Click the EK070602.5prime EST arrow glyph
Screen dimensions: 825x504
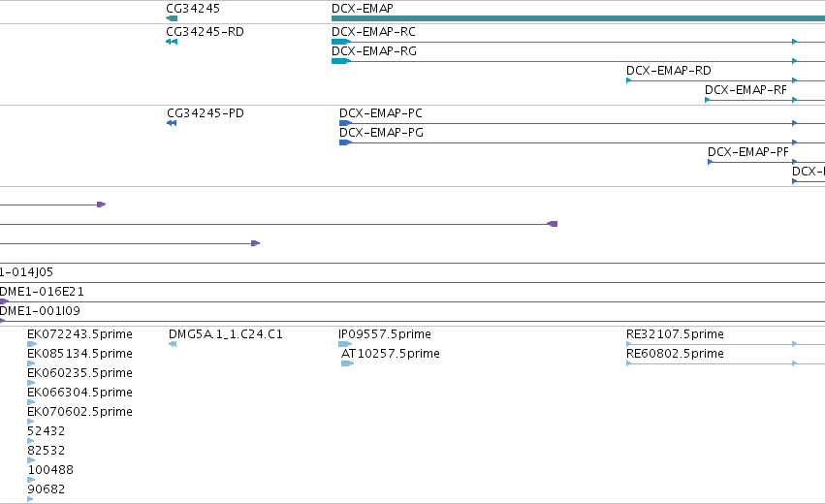coord(30,422)
